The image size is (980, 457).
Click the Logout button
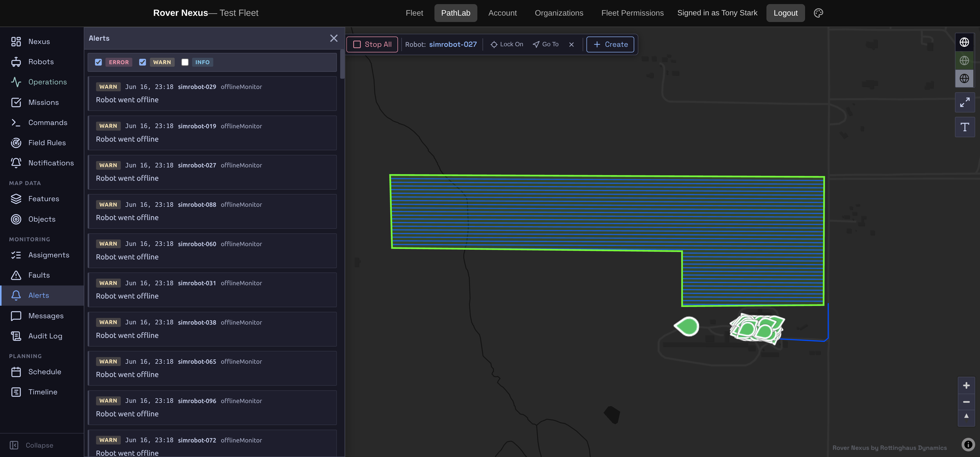786,13
